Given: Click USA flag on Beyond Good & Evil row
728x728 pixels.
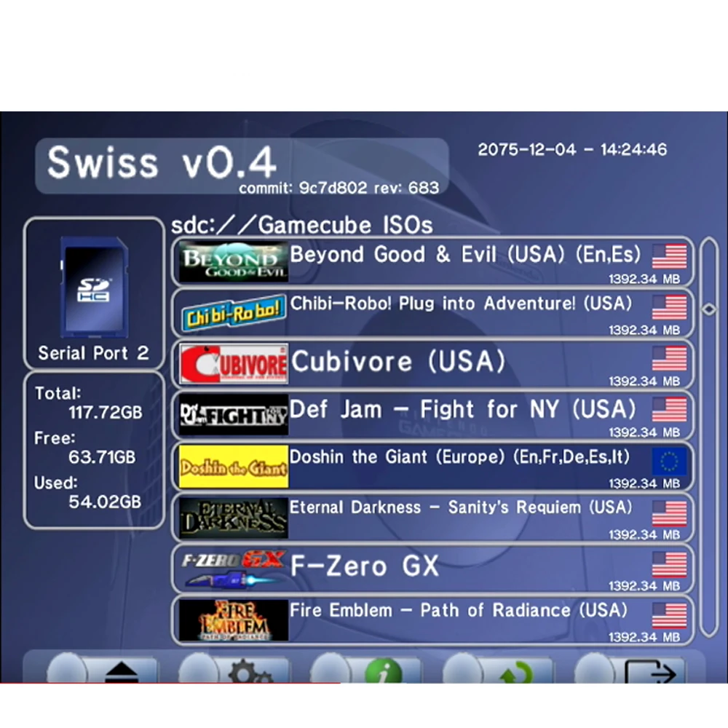Looking at the screenshot, I should click(x=669, y=256).
